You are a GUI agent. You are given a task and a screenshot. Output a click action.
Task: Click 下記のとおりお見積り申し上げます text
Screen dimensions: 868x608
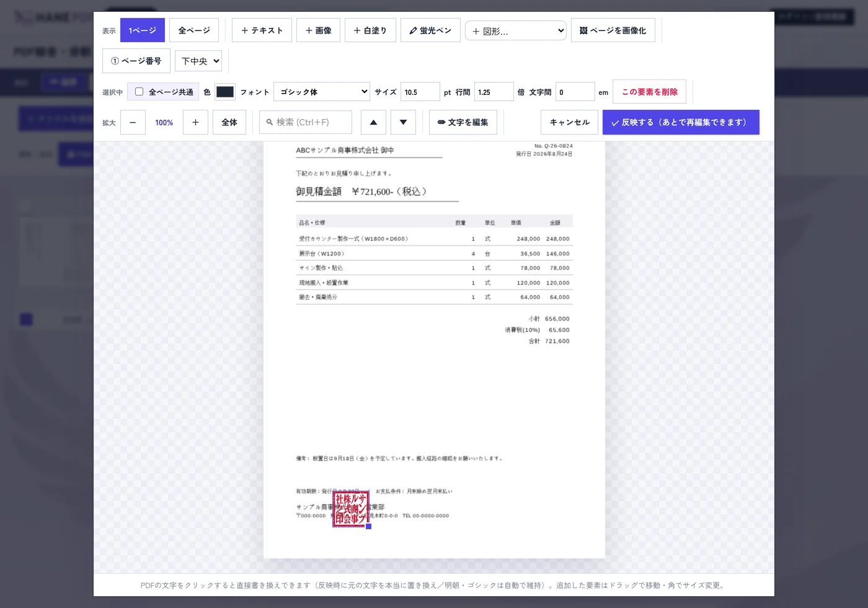click(343, 174)
